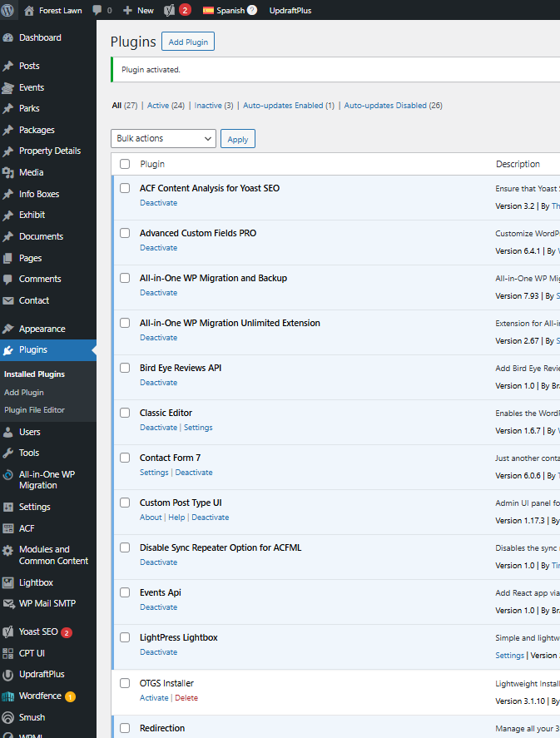Click the plus icon beside New

pos(127,10)
